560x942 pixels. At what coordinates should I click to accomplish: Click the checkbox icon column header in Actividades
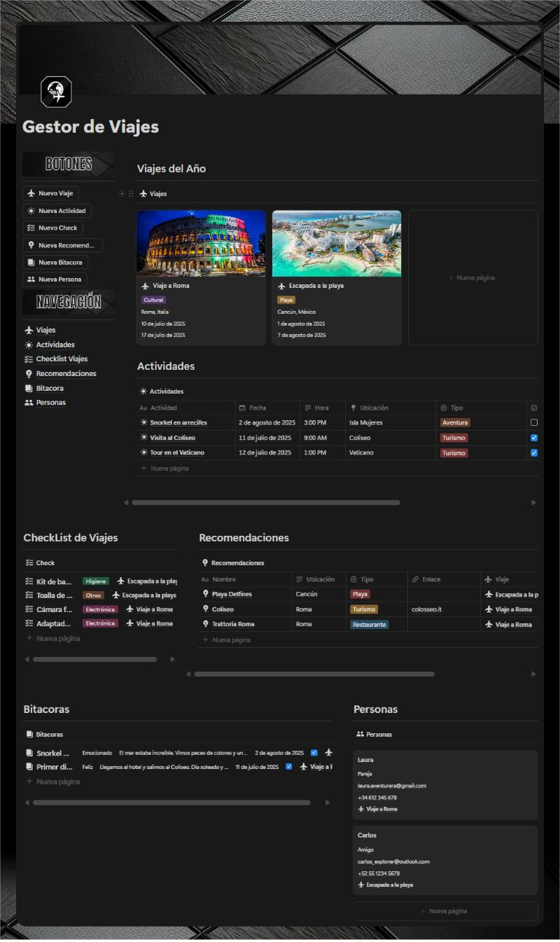(534, 408)
